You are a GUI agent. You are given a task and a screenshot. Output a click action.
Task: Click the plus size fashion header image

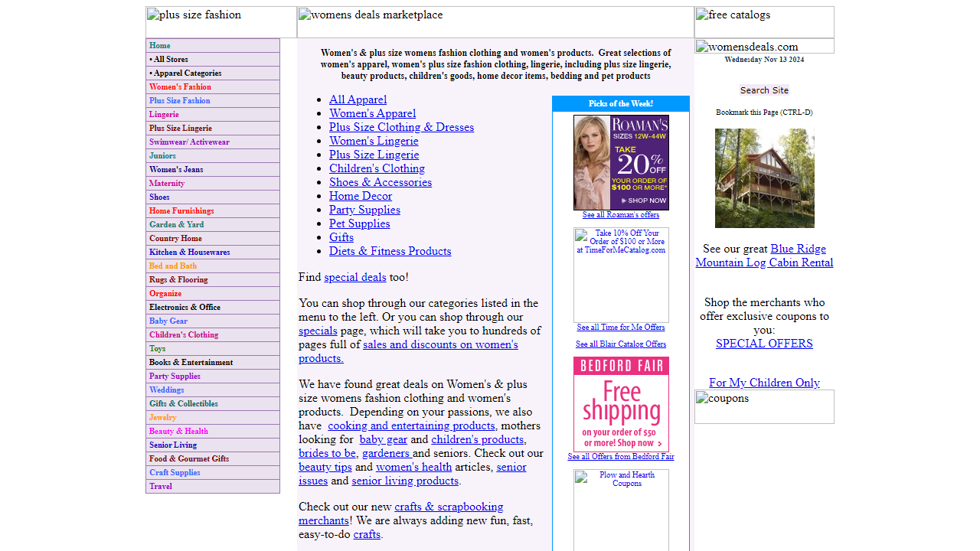click(221, 22)
